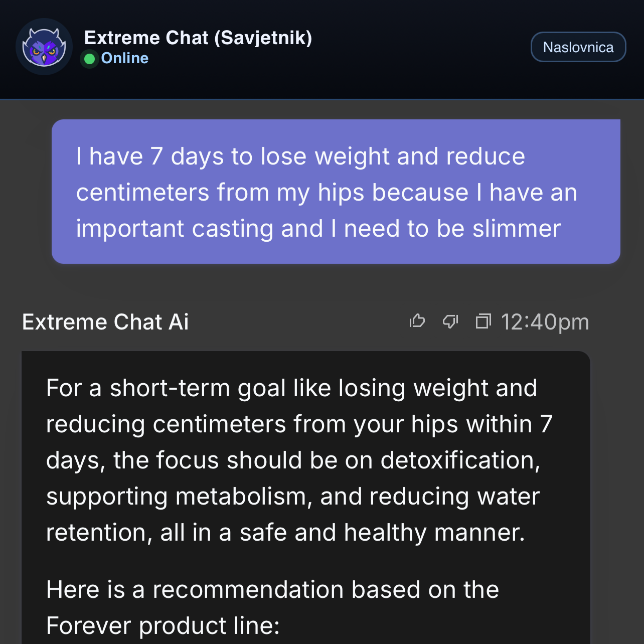Click the word detoxification in the reply
Image resolution: width=644 pixels, height=644 pixels.
(460, 460)
